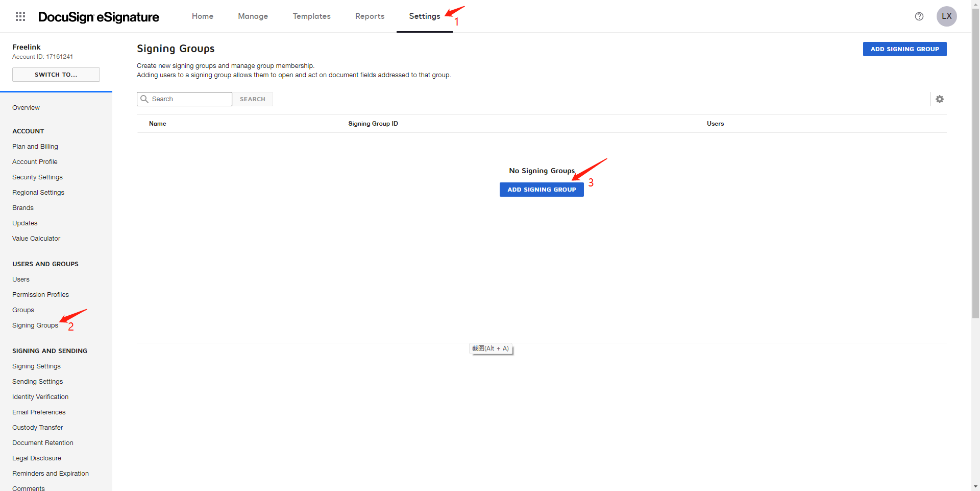This screenshot has height=491, width=980.
Task: Go to Plan and Billing
Action: pyautogui.click(x=35, y=146)
